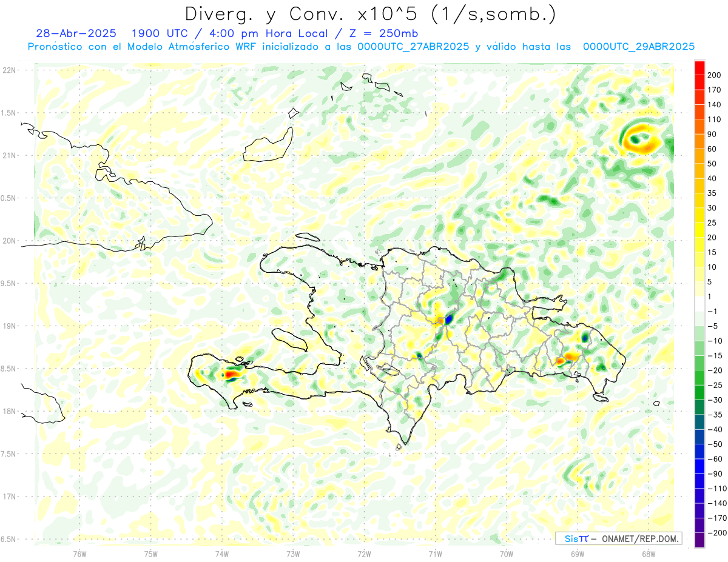728x562 pixels.
Task: Click the dark purple swatch below -200
Action: [x=699, y=540]
